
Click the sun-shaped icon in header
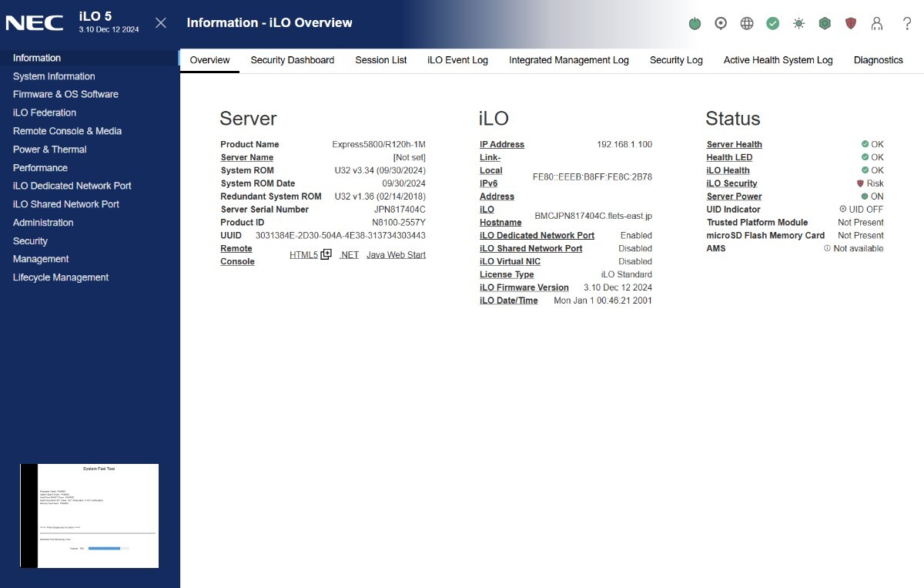click(798, 23)
